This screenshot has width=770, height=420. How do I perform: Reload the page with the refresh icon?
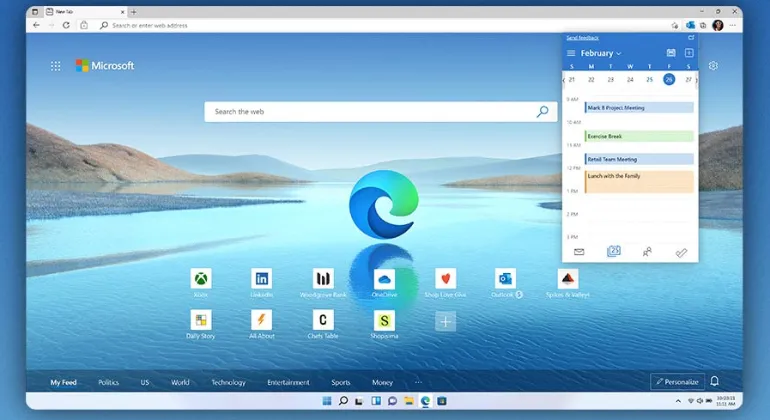click(66, 25)
